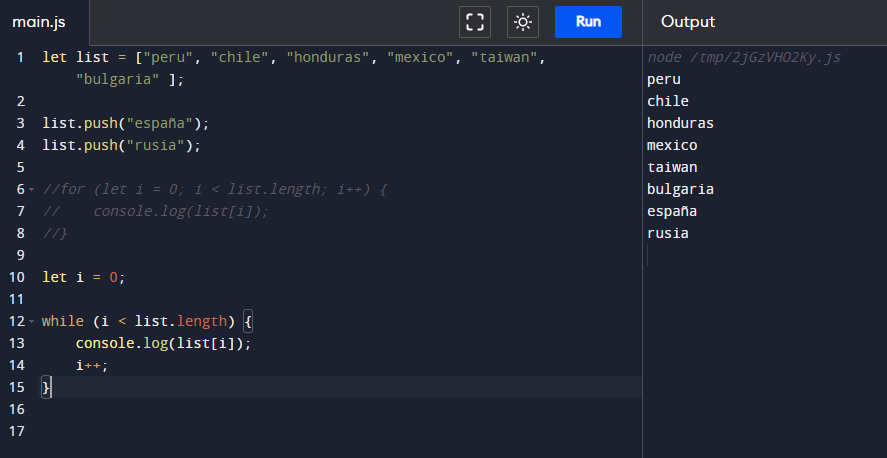The width and height of the screenshot is (887, 458).
Task: Click the node /tmp path in output
Action: tap(744, 57)
